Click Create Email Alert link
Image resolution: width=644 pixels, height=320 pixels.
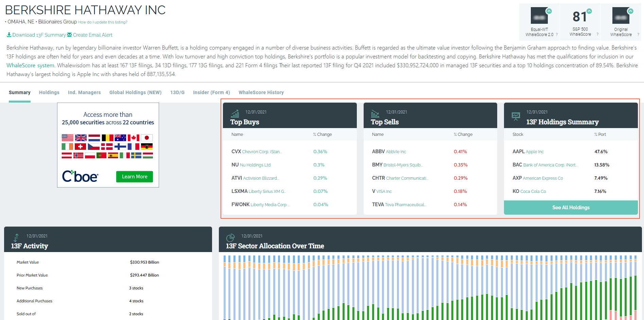pyautogui.click(x=93, y=35)
